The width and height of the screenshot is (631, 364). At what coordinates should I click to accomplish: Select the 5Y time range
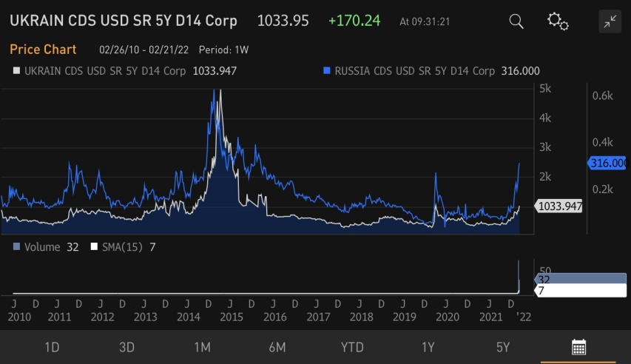[x=502, y=347]
